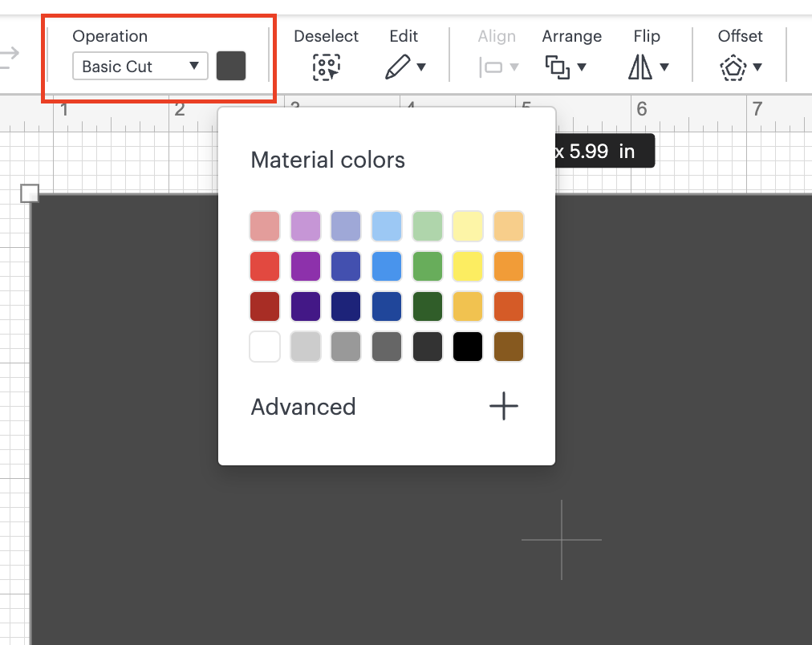The image size is (812, 645).
Task: Open the Basic Cut operation dropdown
Action: point(140,66)
